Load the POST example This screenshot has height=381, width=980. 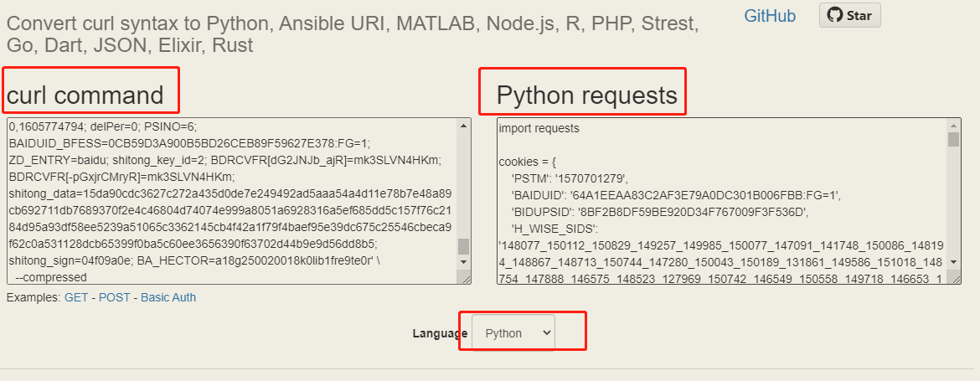pos(115,297)
